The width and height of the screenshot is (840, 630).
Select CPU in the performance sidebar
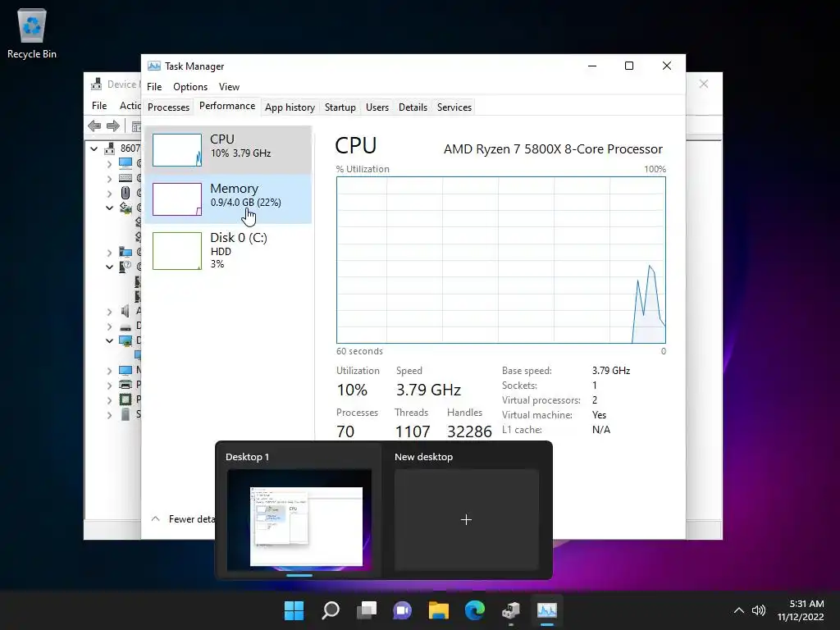228,150
